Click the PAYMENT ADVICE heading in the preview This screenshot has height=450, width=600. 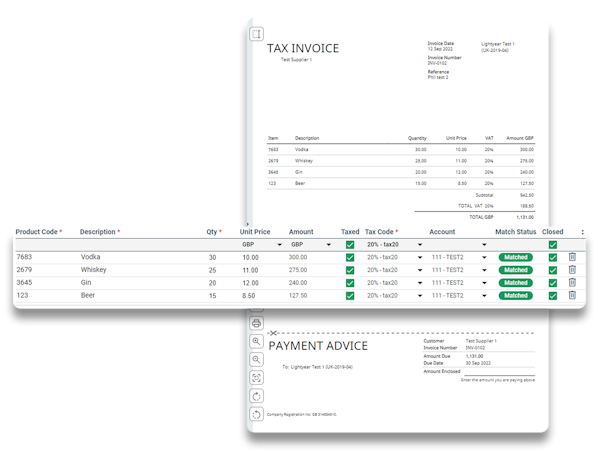tap(318, 346)
